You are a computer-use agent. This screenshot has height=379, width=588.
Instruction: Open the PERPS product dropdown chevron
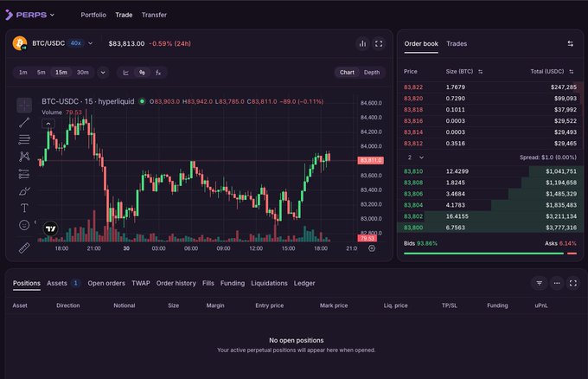pyautogui.click(x=52, y=15)
